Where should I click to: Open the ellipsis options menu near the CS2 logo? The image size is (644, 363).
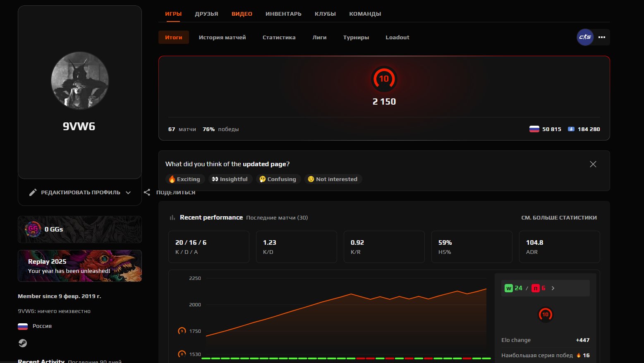(601, 37)
